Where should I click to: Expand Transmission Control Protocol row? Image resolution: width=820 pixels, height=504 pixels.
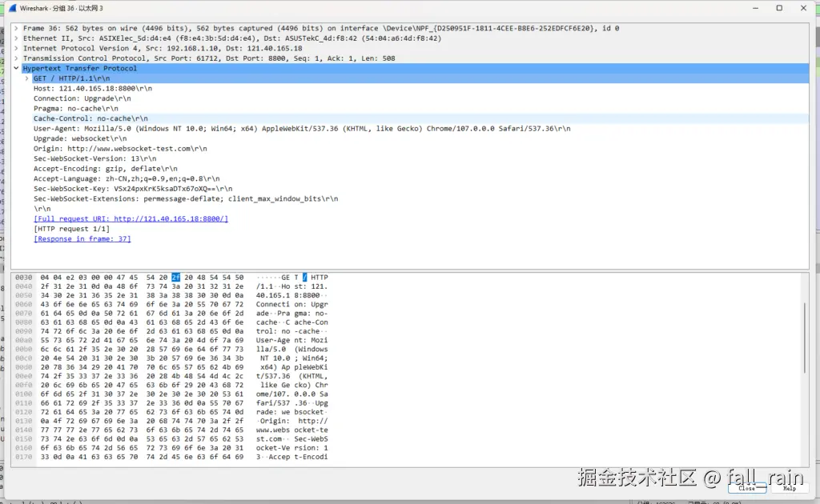tap(16, 58)
